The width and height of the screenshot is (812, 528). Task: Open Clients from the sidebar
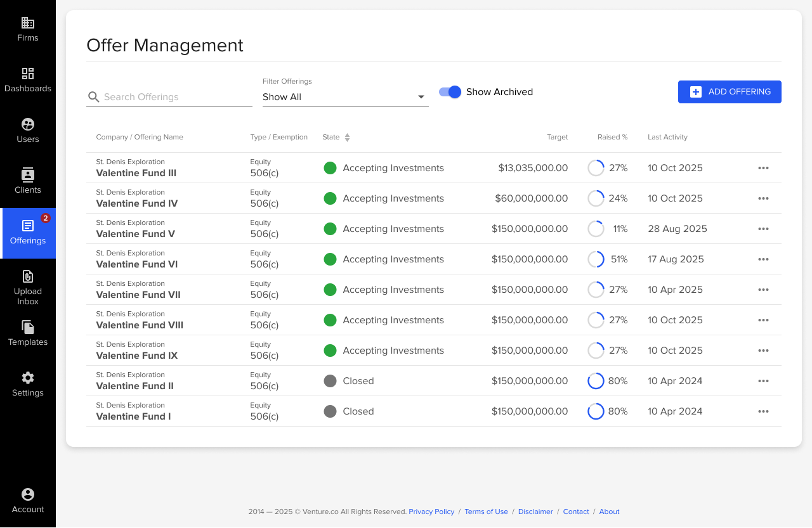[x=28, y=176]
